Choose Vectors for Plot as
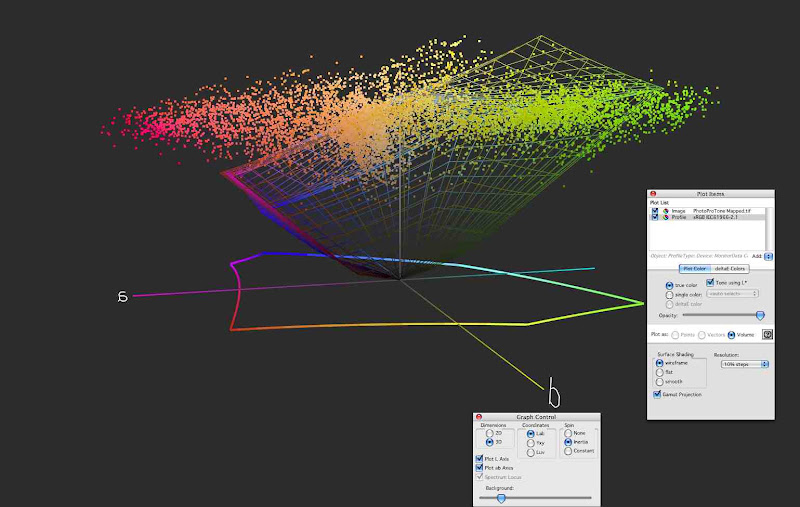 click(x=702, y=335)
